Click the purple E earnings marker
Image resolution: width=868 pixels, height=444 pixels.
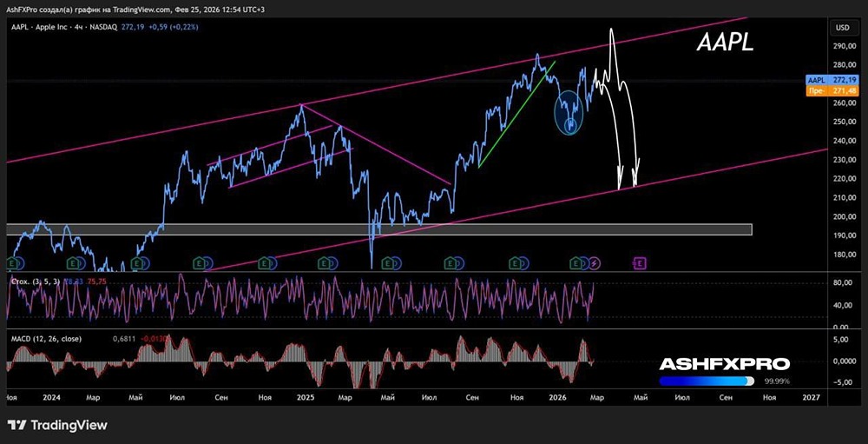(x=640, y=262)
